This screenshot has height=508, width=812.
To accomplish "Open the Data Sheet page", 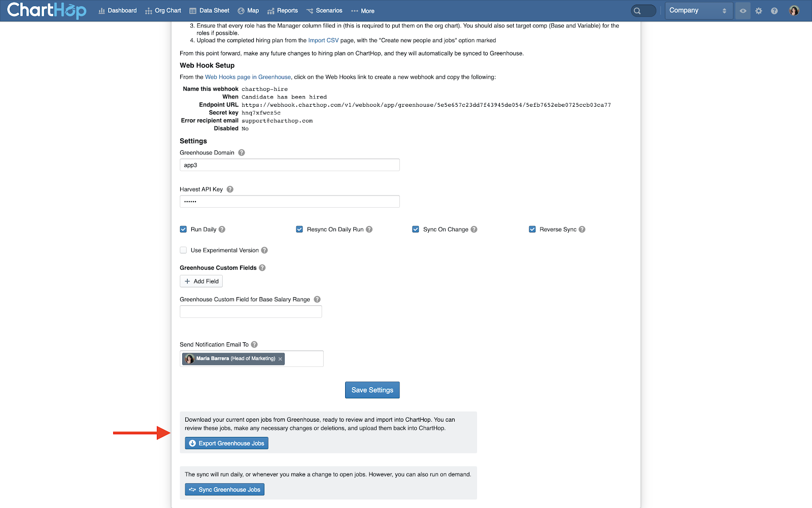I will pos(209,11).
